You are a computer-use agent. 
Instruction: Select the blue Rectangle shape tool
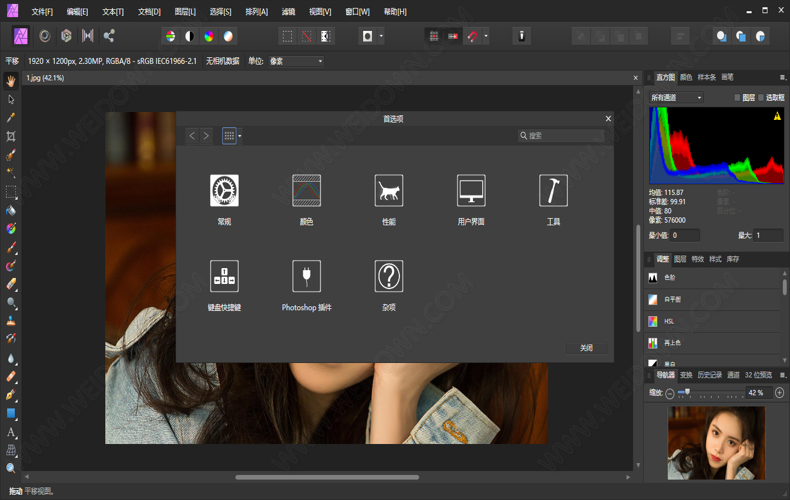[x=11, y=413]
